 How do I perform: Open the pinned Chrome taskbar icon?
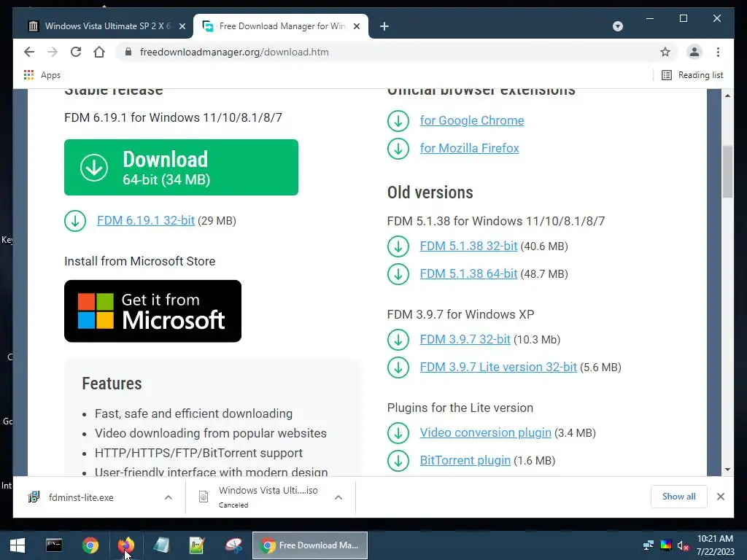click(x=90, y=545)
